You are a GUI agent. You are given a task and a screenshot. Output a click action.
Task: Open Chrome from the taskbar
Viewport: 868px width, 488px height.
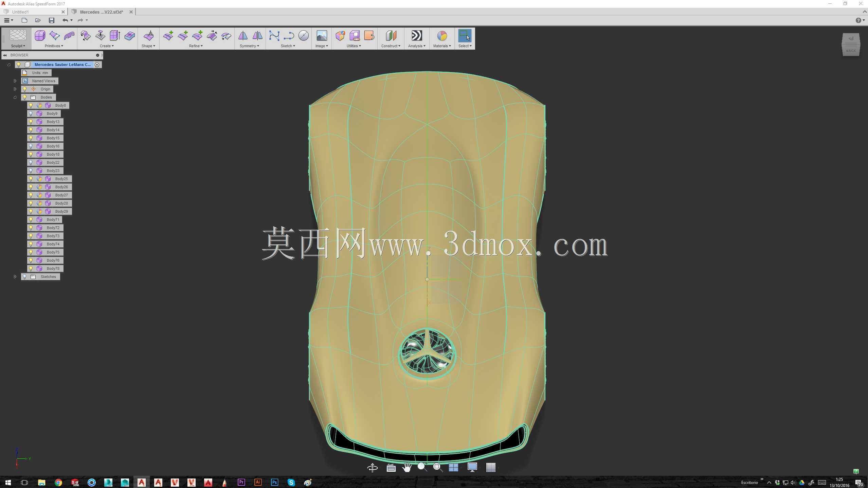(x=58, y=482)
